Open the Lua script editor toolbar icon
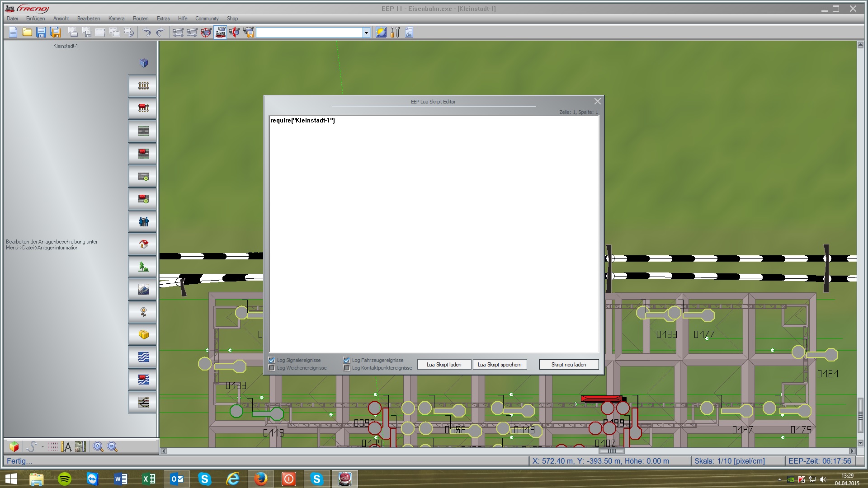 [409, 32]
